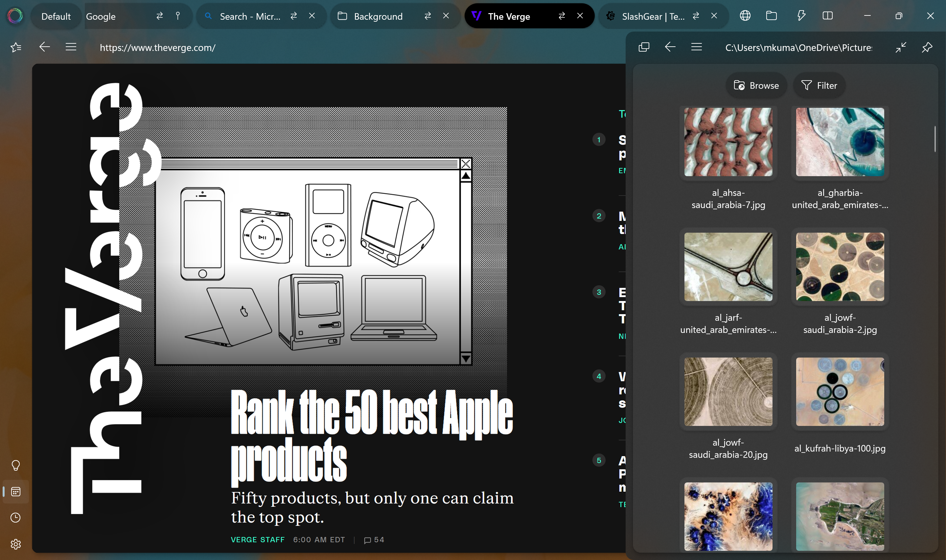This screenshot has width=946, height=560.
Task: Close the SlashGear tab
Action: (714, 16)
